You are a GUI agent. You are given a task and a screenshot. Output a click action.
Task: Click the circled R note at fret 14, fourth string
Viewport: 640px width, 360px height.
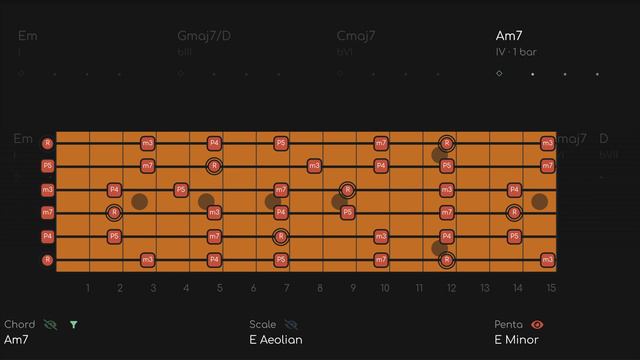514,213
